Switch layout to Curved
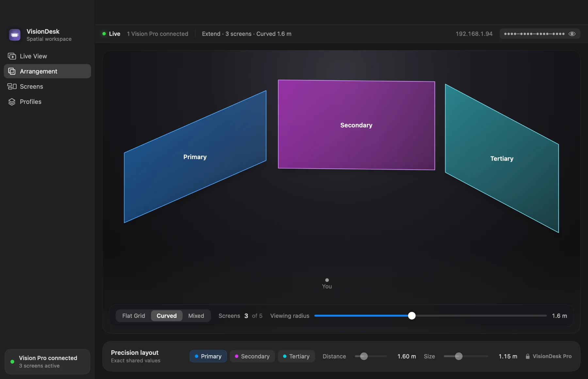 (167, 316)
